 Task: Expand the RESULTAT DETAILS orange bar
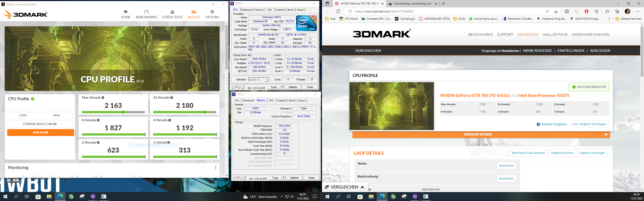tap(481, 135)
